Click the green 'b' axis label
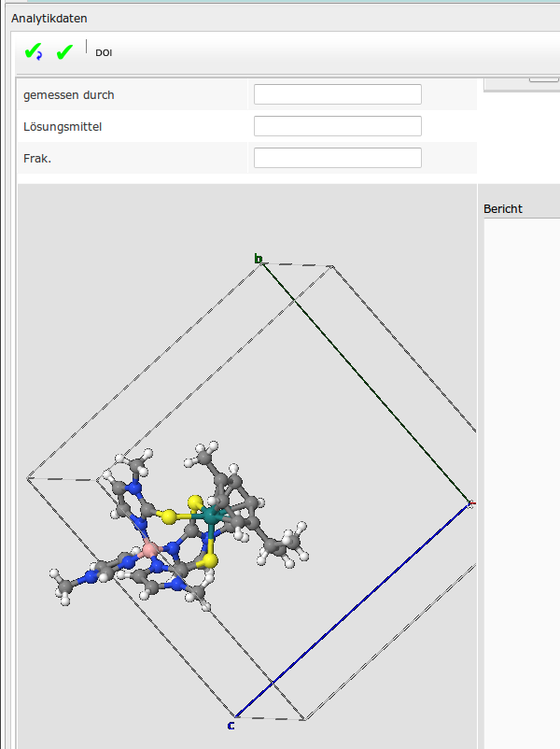560x749 pixels. click(x=259, y=259)
